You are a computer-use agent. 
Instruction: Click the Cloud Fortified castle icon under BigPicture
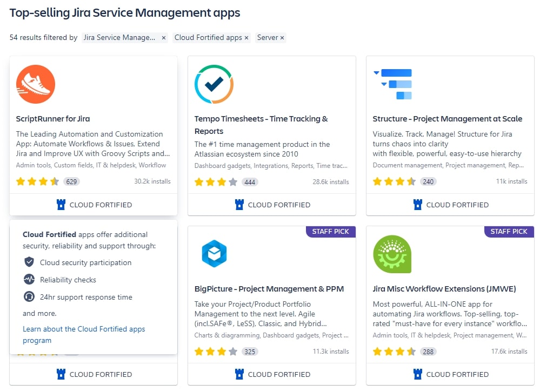(239, 374)
